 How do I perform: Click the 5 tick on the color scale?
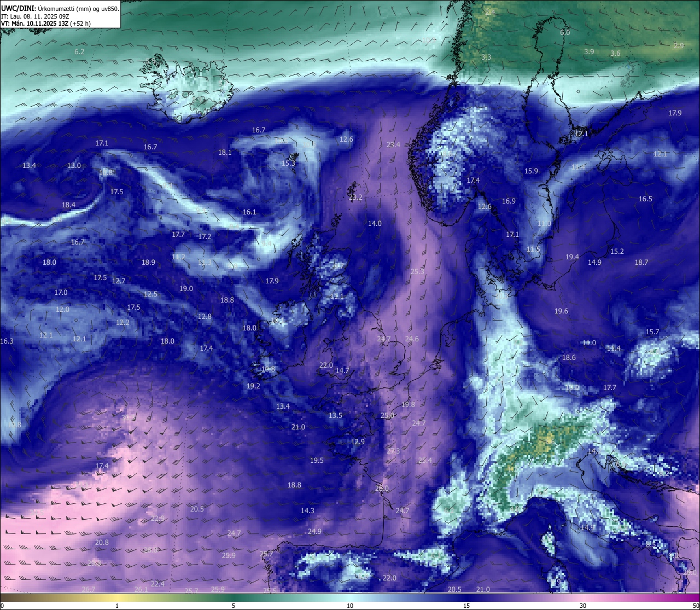[234, 606]
